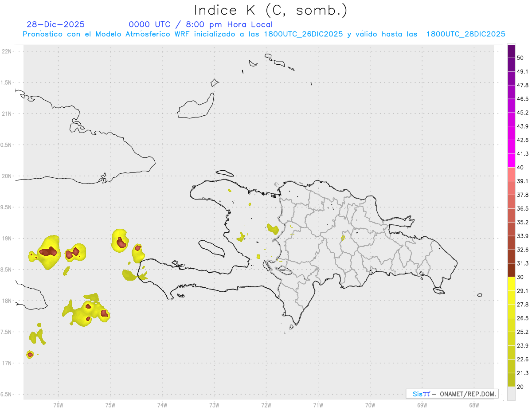Click the '75W' longitude label
This screenshot has width=532, height=411.
[x=110, y=404]
